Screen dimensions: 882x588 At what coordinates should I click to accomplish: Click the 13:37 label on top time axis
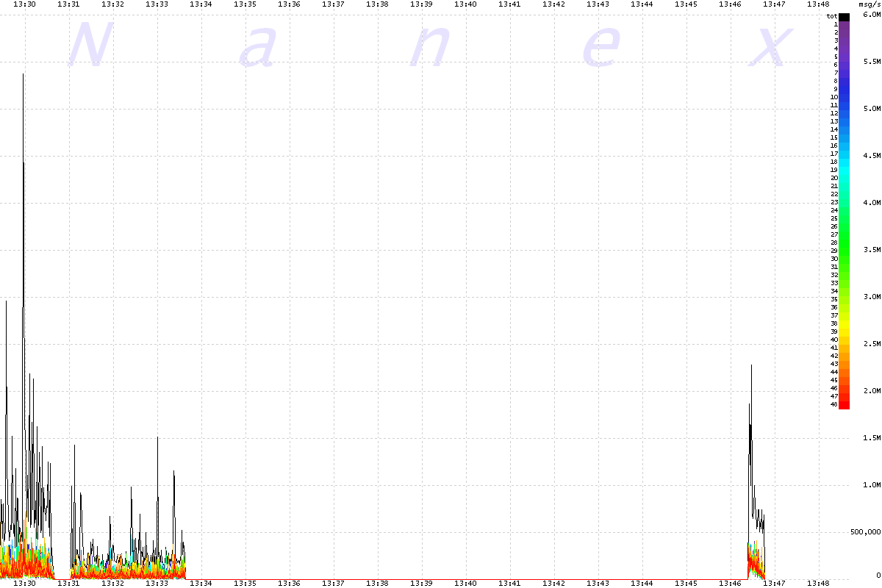[x=333, y=4]
